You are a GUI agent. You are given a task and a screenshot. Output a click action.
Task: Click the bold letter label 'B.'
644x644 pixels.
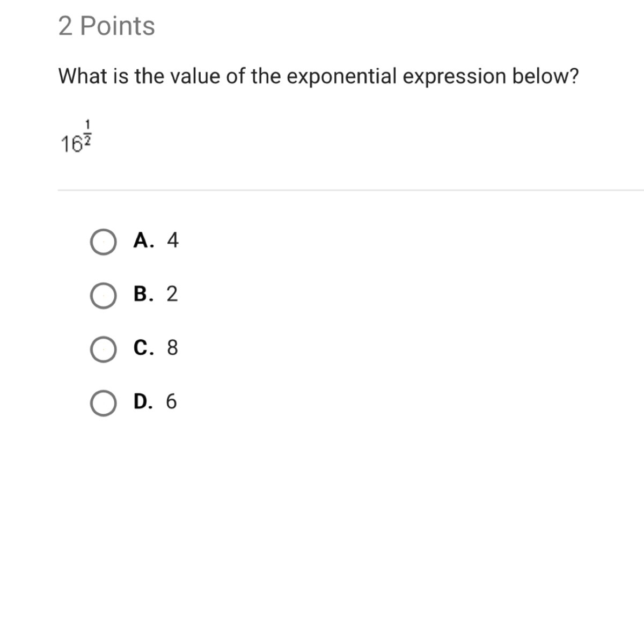144,294
